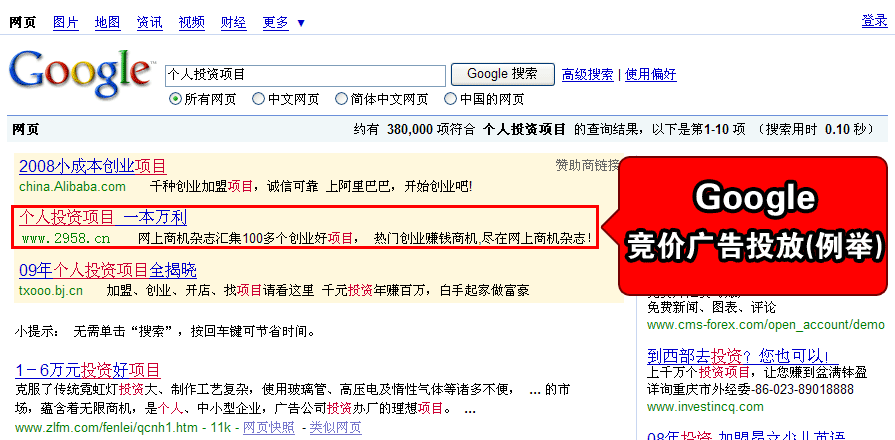Click the www.2958.cn URL text
This screenshot has height=440, width=895.
point(66,239)
